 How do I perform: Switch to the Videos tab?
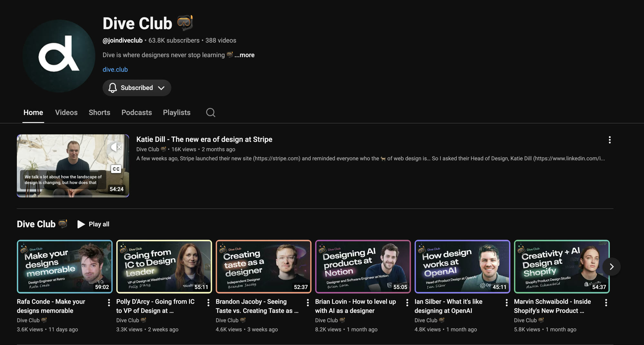[66, 113]
